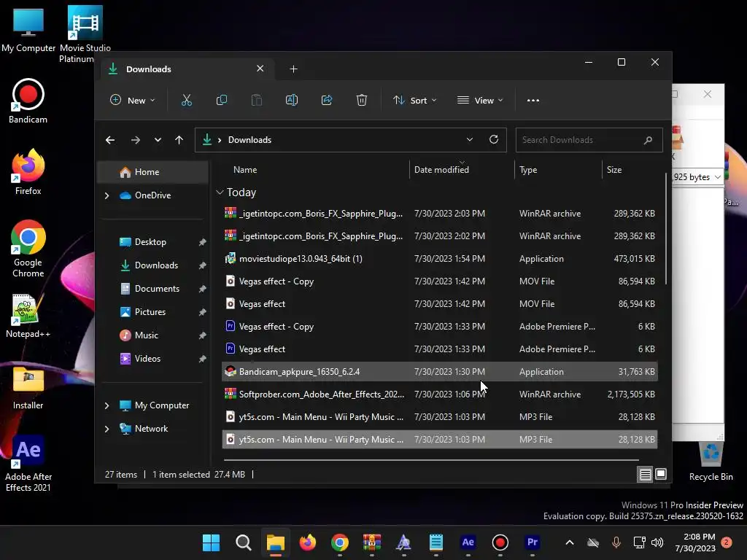The height and width of the screenshot is (560, 747).
Task: Toggle the pin beside Music
Action: (202, 335)
